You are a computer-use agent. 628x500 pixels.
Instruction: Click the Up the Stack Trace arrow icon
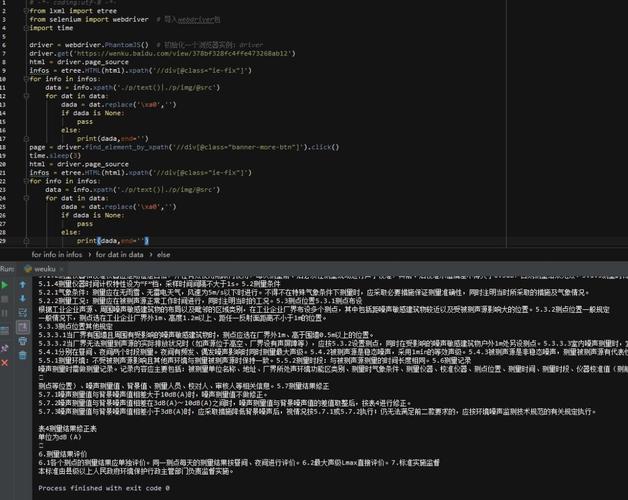click(22, 284)
